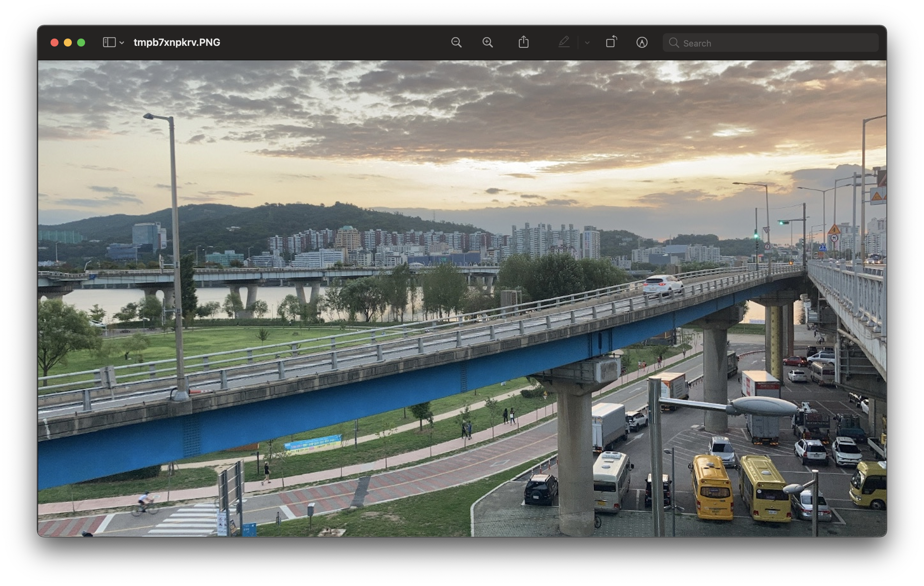The image size is (924, 586).
Task: Click the Zoom Out magnifier icon
Action: (x=456, y=43)
